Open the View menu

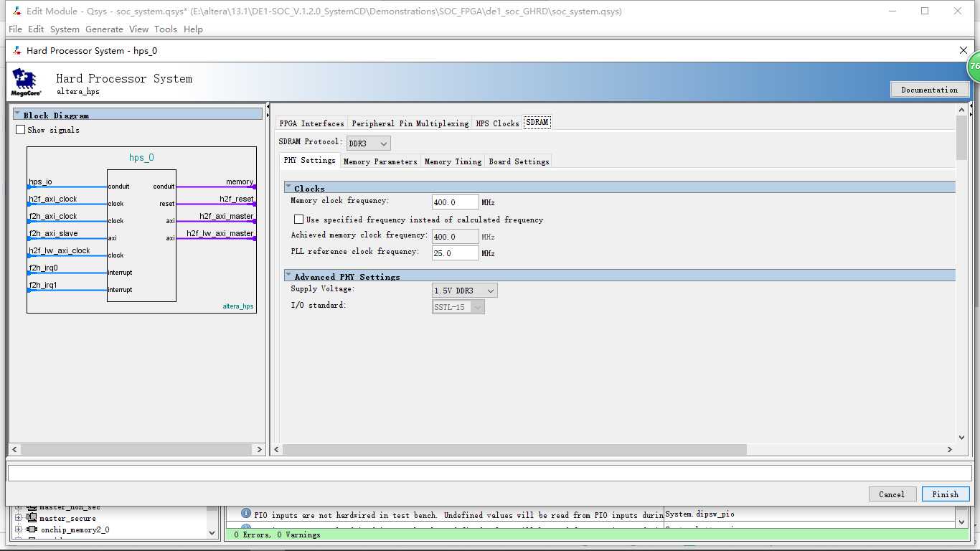[138, 29]
